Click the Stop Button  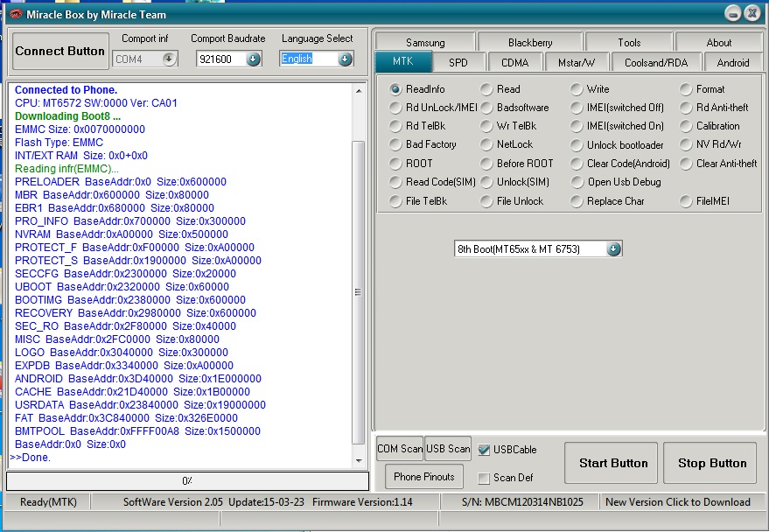[710, 463]
